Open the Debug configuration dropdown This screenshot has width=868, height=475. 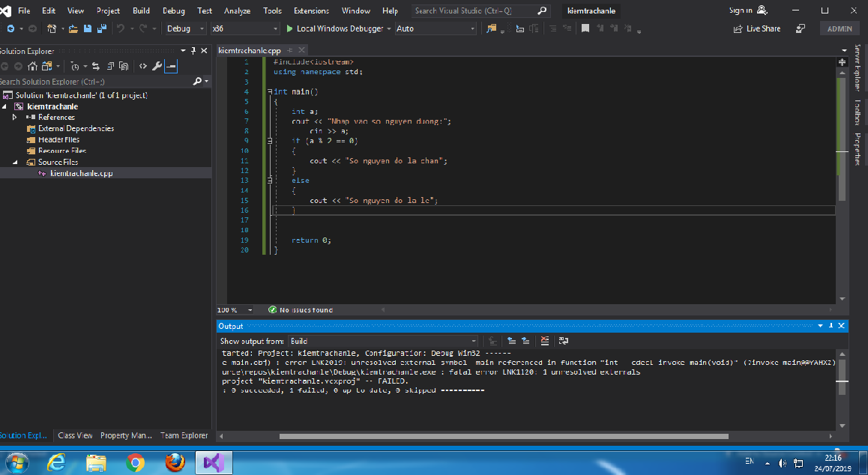coord(185,28)
